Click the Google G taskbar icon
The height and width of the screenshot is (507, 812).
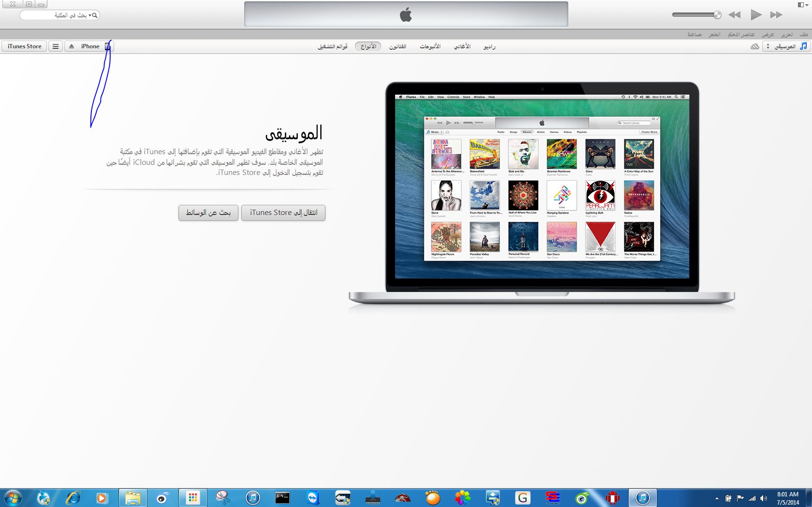tap(522, 498)
